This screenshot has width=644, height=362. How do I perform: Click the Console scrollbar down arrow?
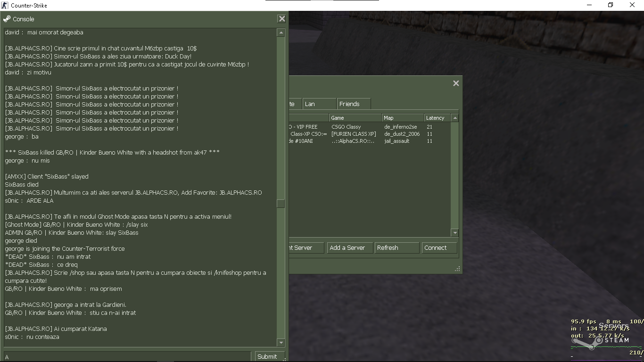(281, 343)
